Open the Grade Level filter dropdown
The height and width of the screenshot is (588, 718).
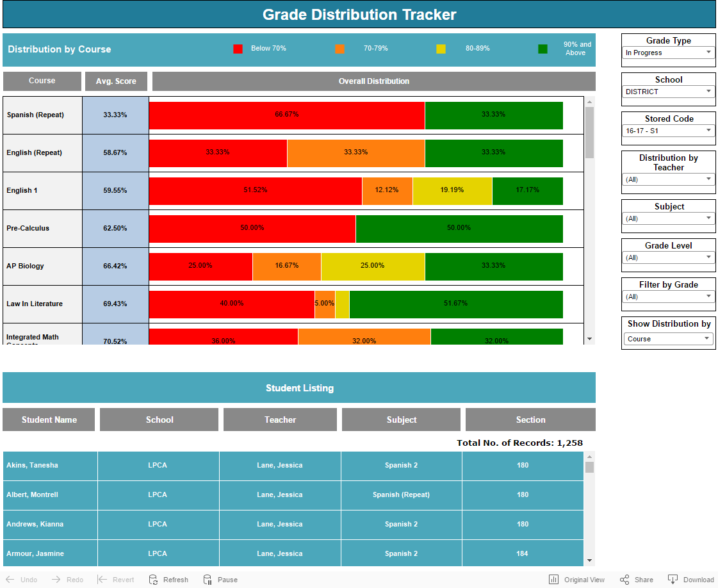668,257
